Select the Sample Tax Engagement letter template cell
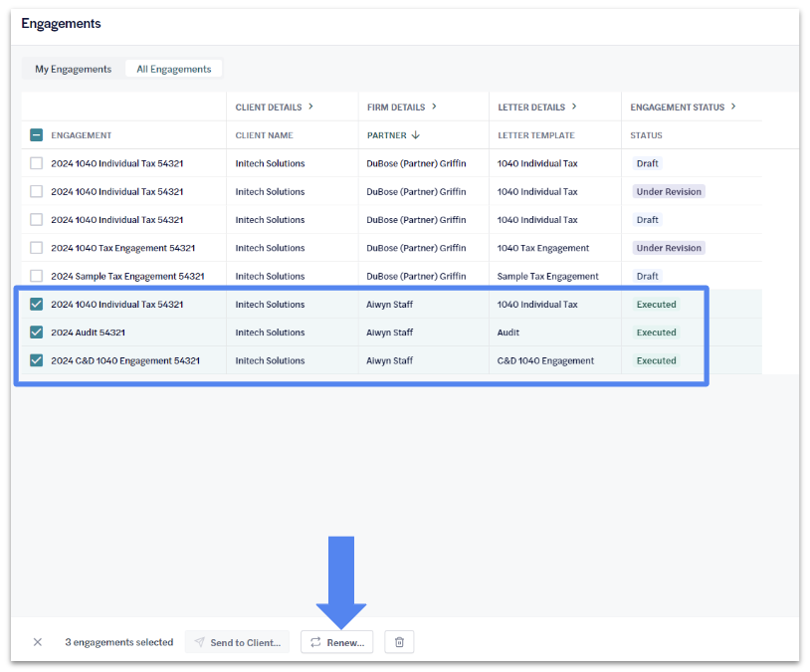810x672 pixels. coord(547,276)
